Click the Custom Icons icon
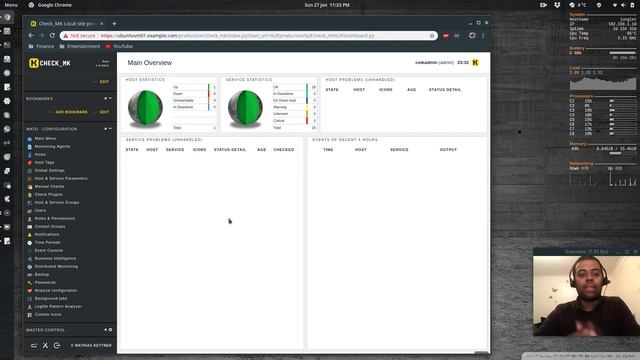 pos(29,315)
